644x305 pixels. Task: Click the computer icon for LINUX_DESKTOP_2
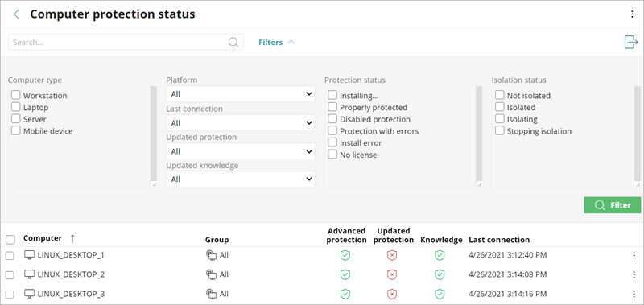(29, 274)
